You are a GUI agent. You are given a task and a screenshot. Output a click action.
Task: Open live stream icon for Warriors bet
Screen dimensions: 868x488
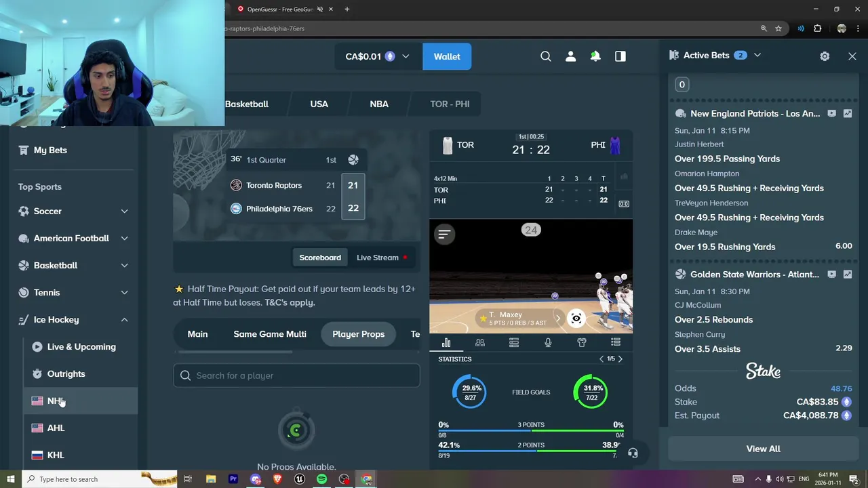tap(832, 274)
